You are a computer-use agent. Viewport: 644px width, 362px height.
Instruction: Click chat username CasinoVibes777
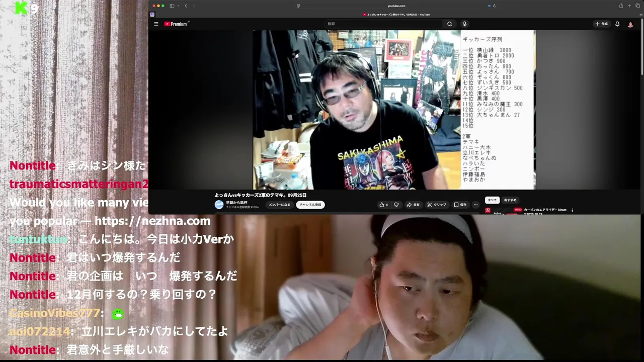54,313
